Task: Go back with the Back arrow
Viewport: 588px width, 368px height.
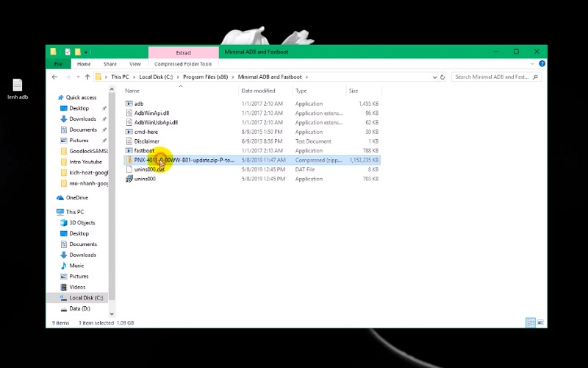Action: tap(54, 77)
